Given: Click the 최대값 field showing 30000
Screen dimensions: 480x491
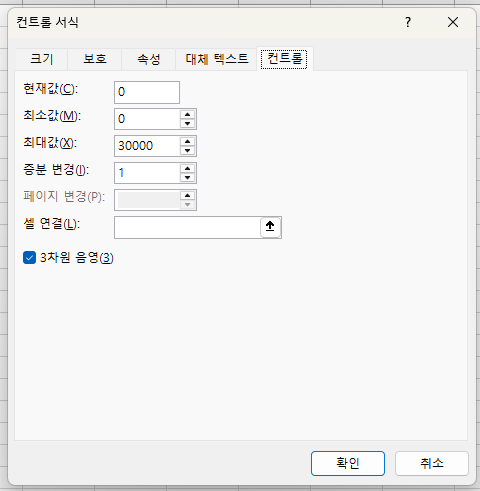Looking at the screenshot, I should pos(147,146).
